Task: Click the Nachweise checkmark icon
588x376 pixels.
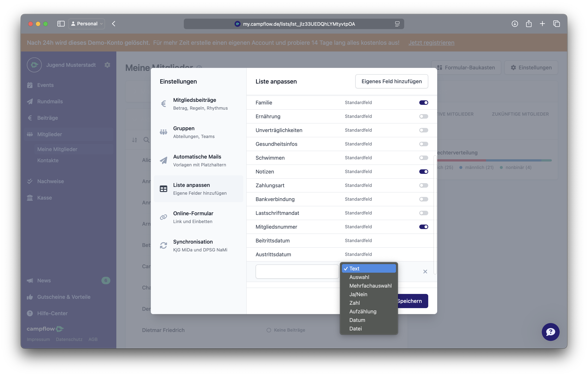Action: point(30,181)
